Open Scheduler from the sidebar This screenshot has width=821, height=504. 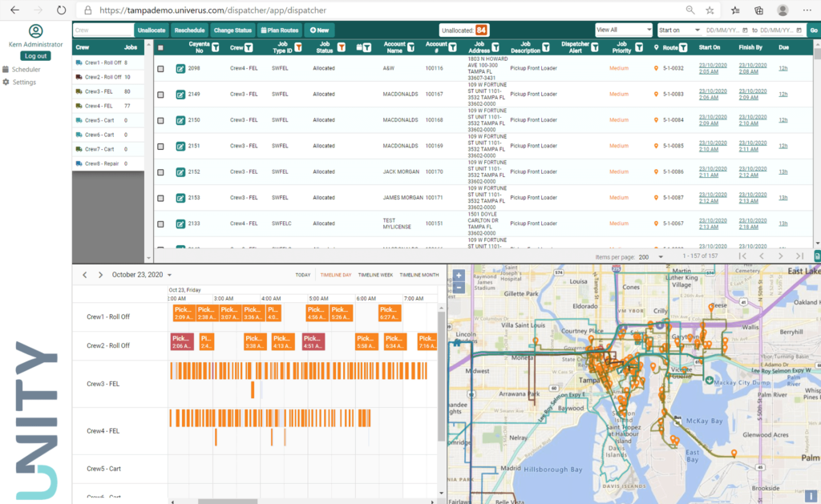(26, 70)
